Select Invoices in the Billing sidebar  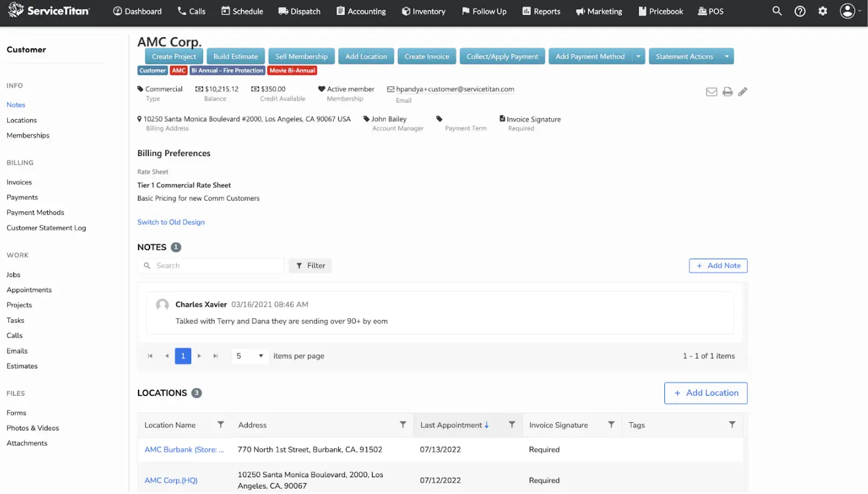pyautogui.click(x=19, y=182)
